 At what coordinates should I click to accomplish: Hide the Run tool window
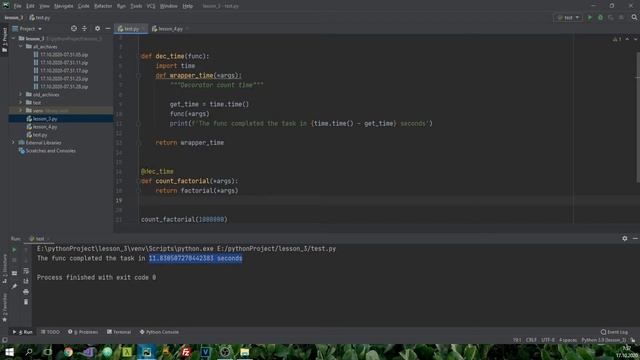635,238
